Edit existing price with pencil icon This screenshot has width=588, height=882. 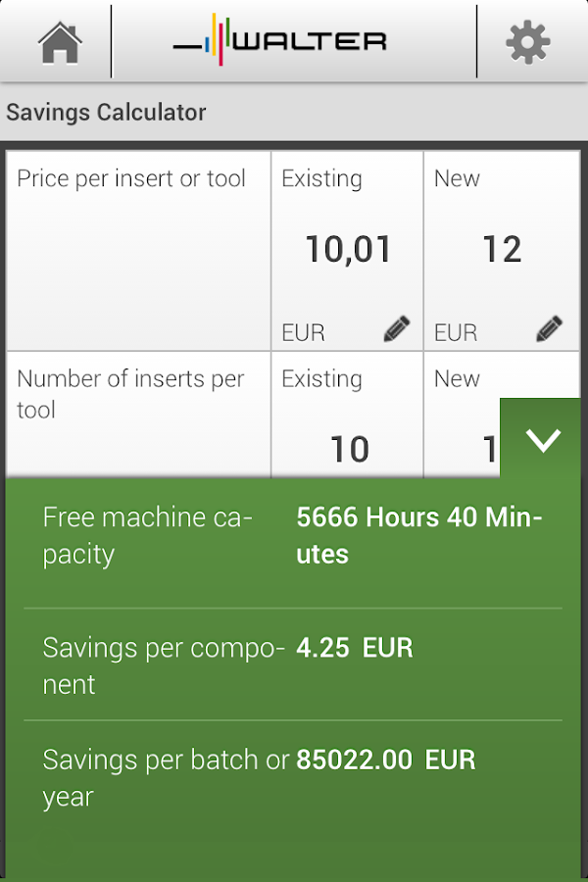coord(396,329)
